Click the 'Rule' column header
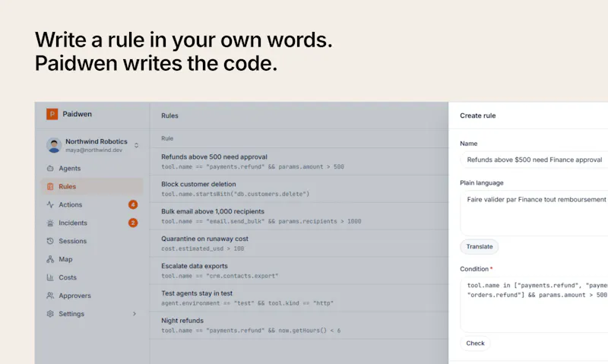This screenshot has width=608, height=364. click(167, 138)
